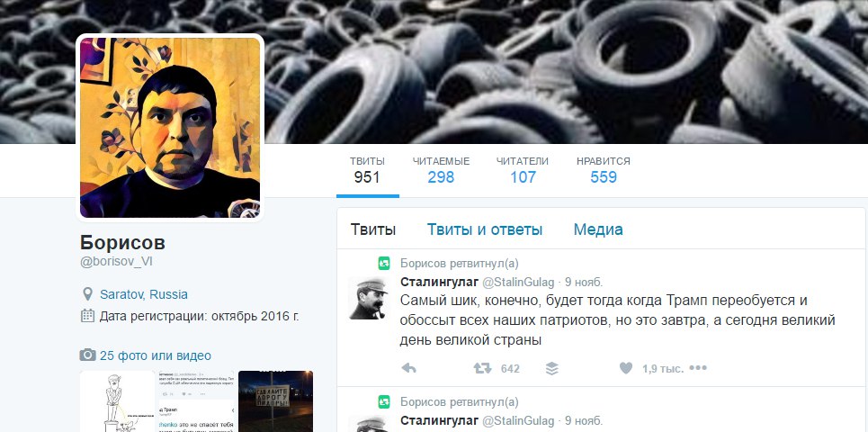Click the green retweeted icon above first tweet
868x432 pixels.
[384, 264]
